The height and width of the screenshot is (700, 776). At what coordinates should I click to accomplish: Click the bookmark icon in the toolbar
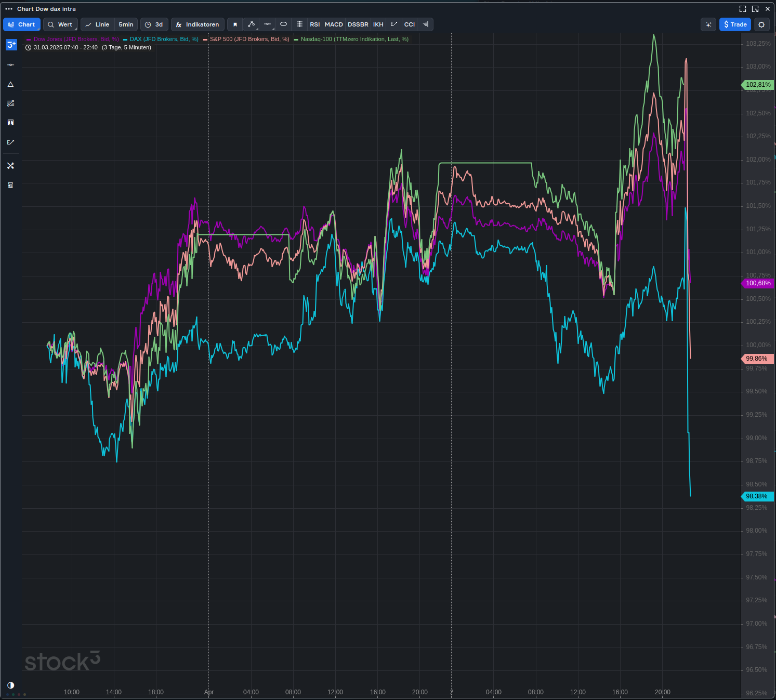pyautogui.click(x=235, y=24)
